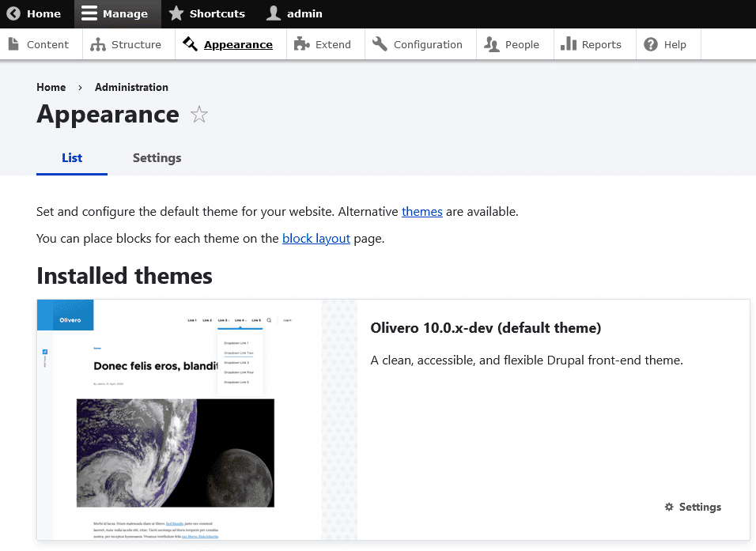Click the Help question mark icon
This screenshot has width=756, height=551.
click(650, 44)
